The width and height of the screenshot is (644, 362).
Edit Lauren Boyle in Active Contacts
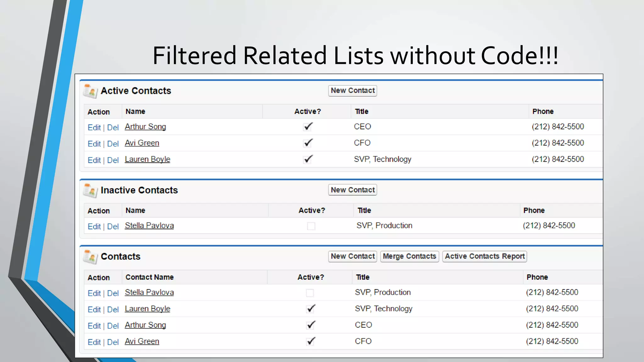(94, 160)
